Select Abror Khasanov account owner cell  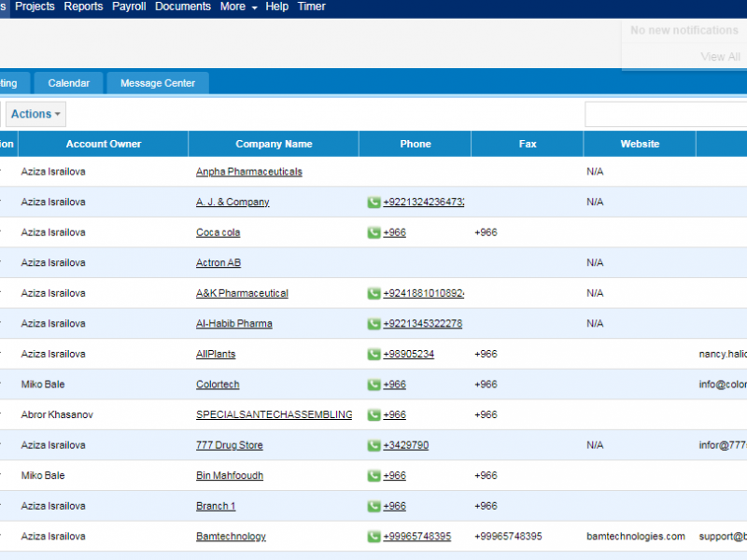[x=57, y=415]
